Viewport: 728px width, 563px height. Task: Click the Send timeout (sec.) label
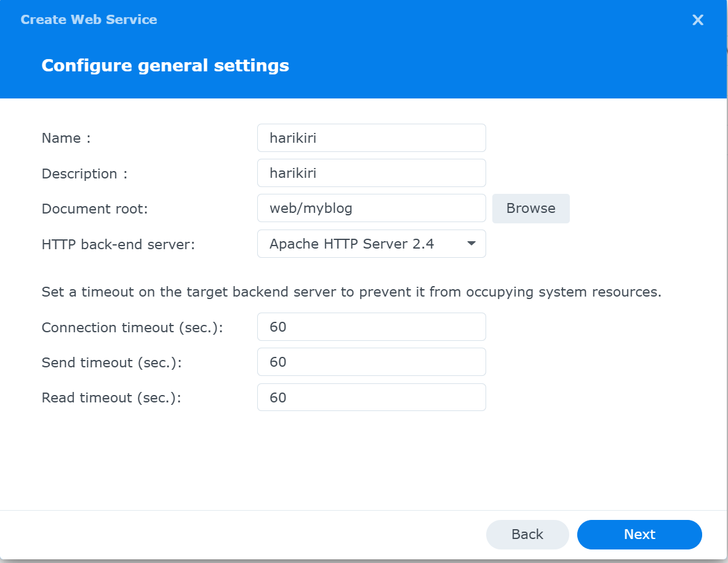[111, 362]
